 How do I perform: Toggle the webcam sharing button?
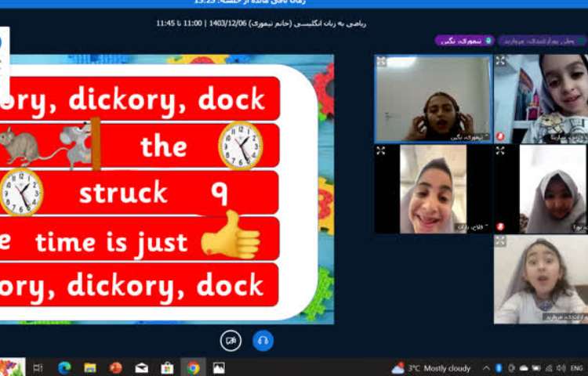230,341
